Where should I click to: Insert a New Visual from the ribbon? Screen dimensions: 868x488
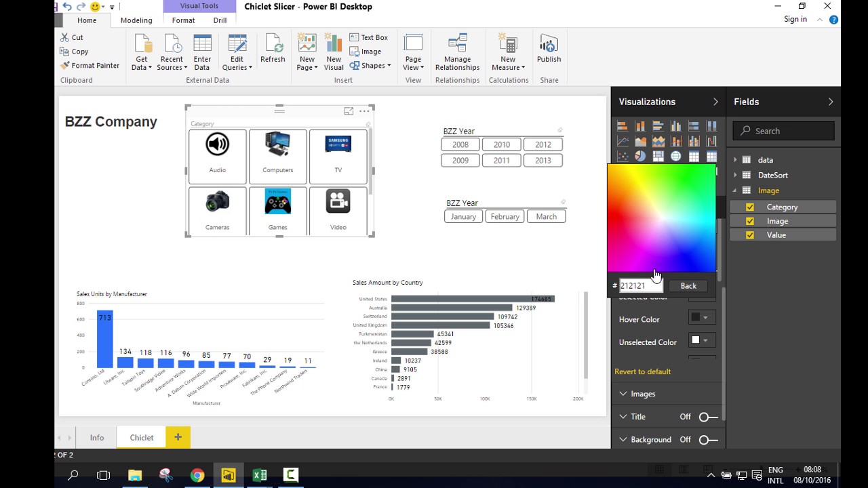[334, 52]
